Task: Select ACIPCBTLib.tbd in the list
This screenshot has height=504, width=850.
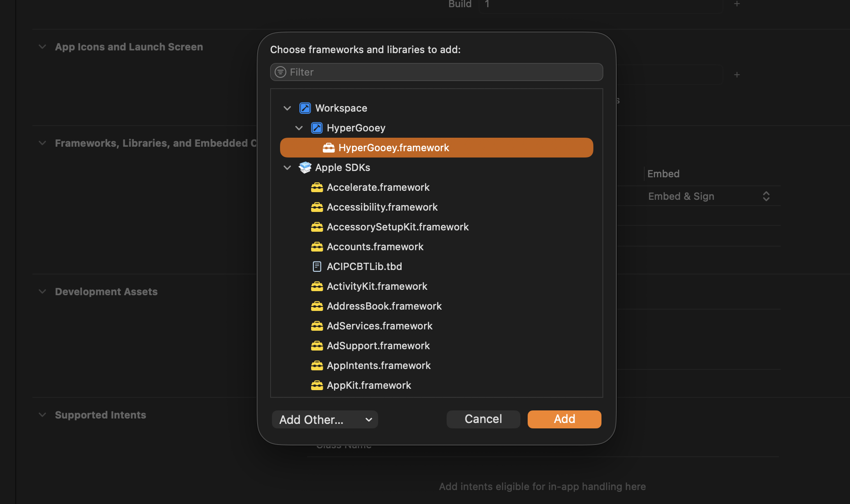Action: click(437, 266)
